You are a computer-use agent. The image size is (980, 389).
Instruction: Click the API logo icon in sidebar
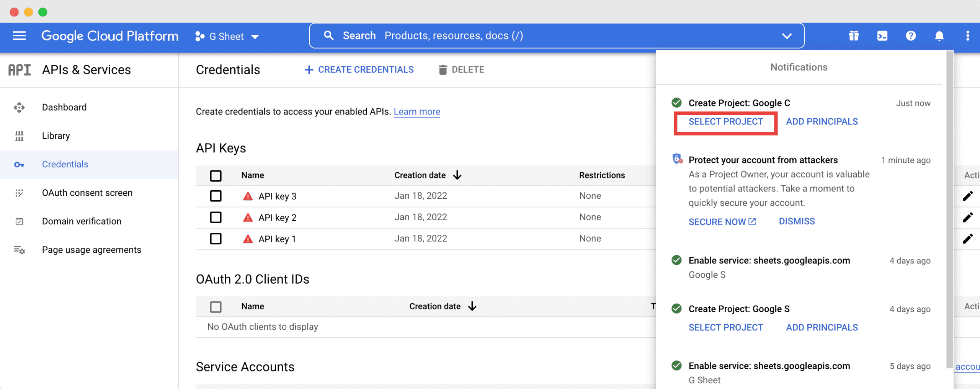(x=20, y=70)
